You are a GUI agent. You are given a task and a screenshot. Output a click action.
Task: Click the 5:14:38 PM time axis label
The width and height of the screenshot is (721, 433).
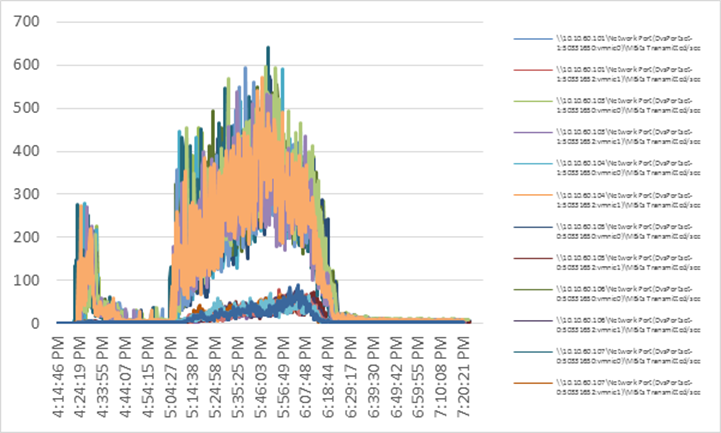click(193, 377)
